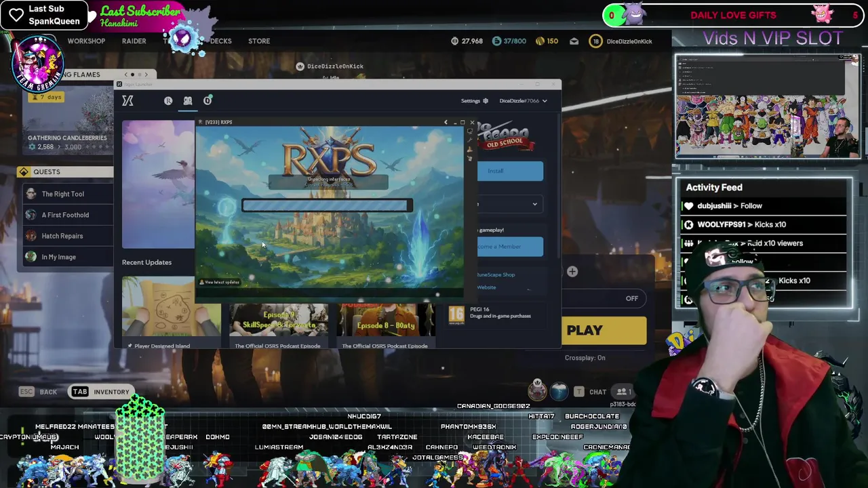Click the Install button in Jagex Launcher
Image resolution: width=868 pixels, height=488 pixels.
[x=510, y=171]
